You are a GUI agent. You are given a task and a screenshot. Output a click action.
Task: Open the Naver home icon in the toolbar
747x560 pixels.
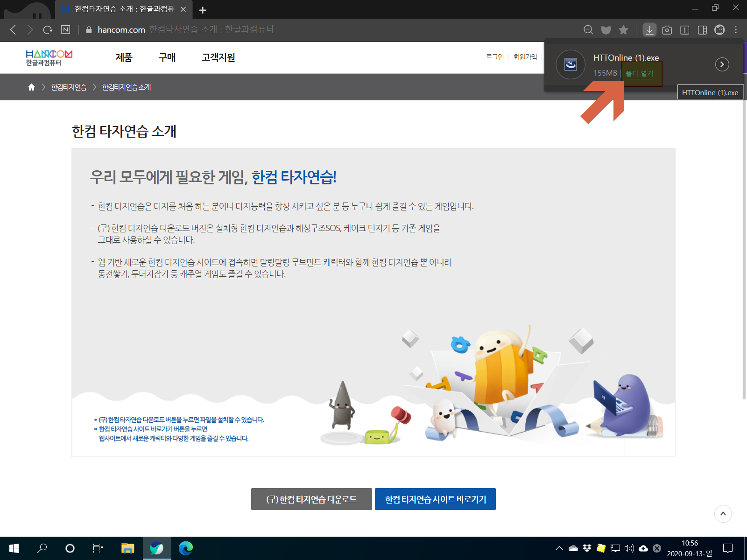(x=66, y=30)
